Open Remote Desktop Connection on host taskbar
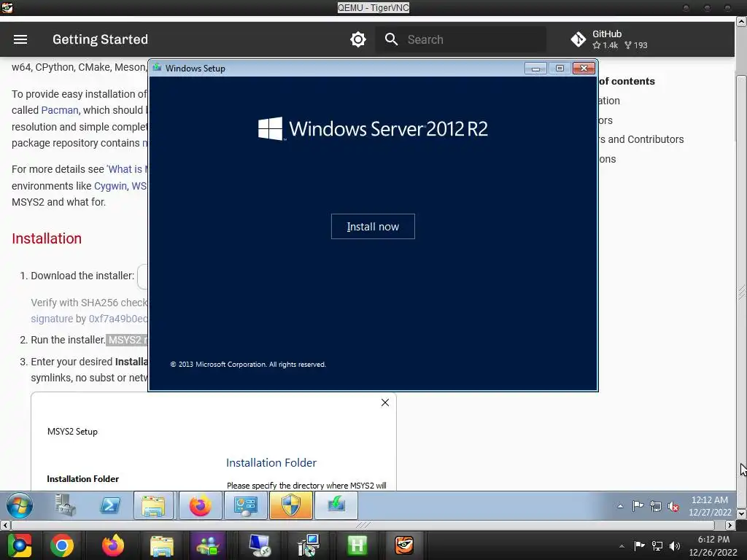Image resolution: width=747 pixels, height=560 pixels. [x=260, y=545]
